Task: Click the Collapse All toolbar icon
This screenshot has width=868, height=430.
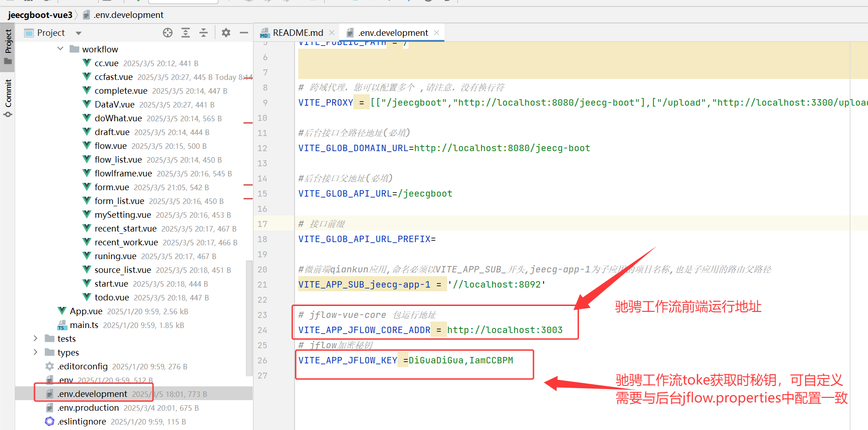Action: click(204, 33)
